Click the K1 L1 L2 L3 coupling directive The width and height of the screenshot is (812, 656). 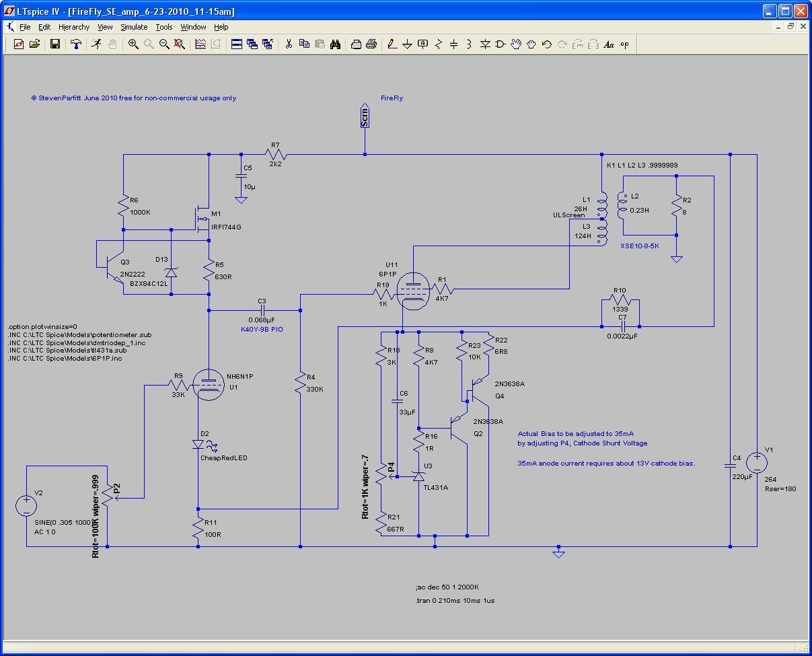tap(642, 165)
